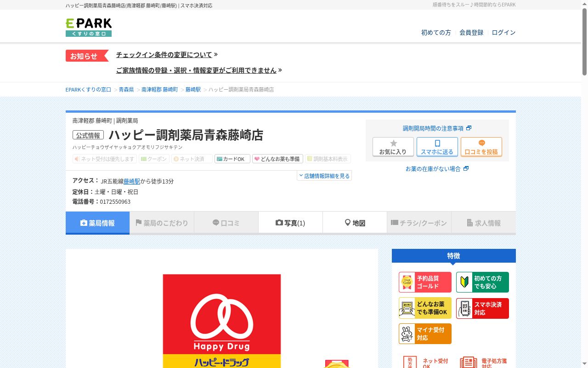Click 青森県 breadcrumb link
Screen dimensions: 588x368
tap(126, 90)
